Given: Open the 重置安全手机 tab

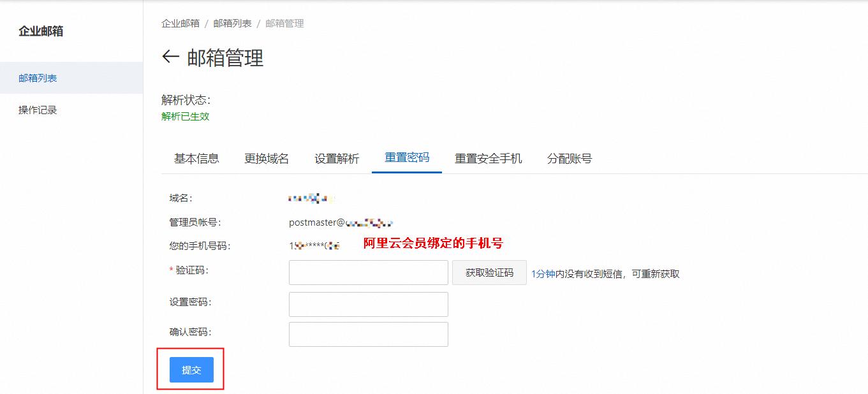Looking at the screenshot, I should [x=488, y=159].
